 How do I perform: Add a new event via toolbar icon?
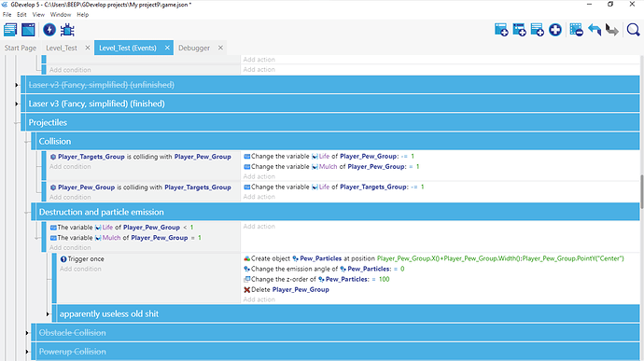pyautogui.click(x=501, y=30)
